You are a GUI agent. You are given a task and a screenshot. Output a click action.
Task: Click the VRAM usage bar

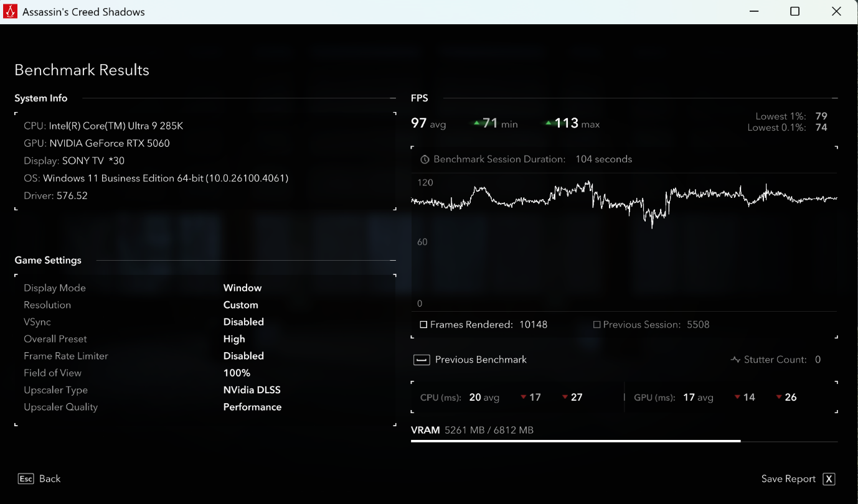click(625, 441)
